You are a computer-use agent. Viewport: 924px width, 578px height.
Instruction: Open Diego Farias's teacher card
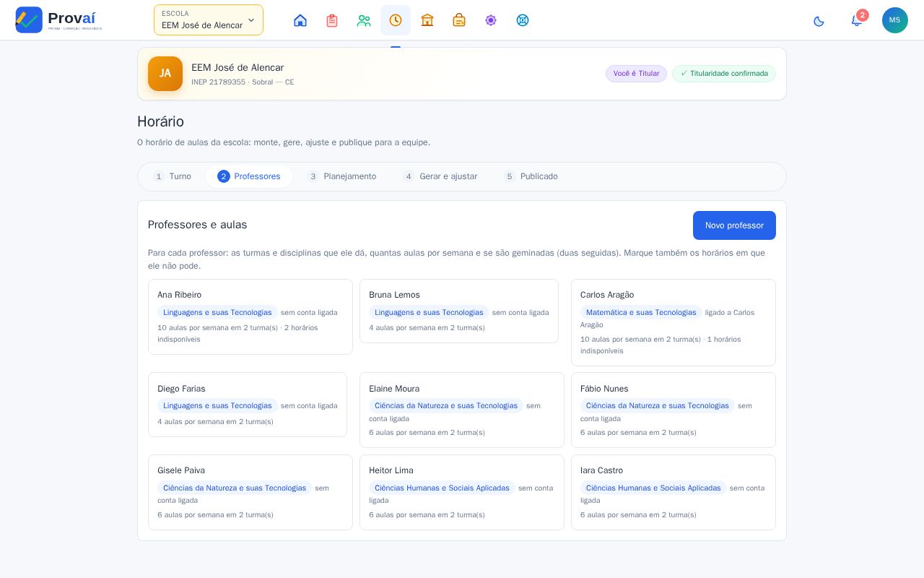(x=248, y=405)
